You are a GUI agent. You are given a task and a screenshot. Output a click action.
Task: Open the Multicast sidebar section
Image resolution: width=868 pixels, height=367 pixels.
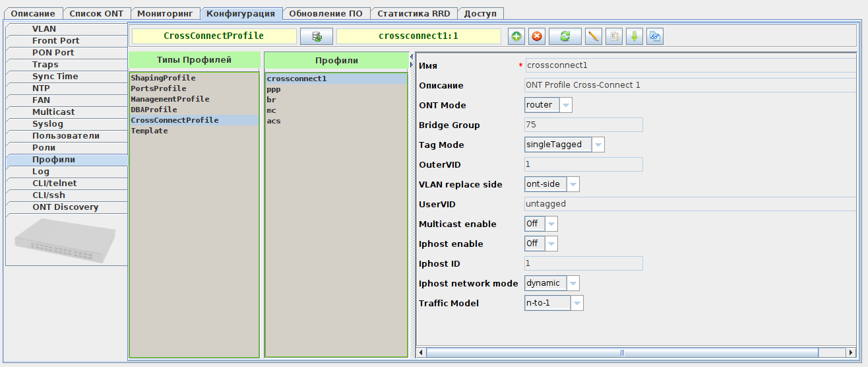tap(53, 112)
